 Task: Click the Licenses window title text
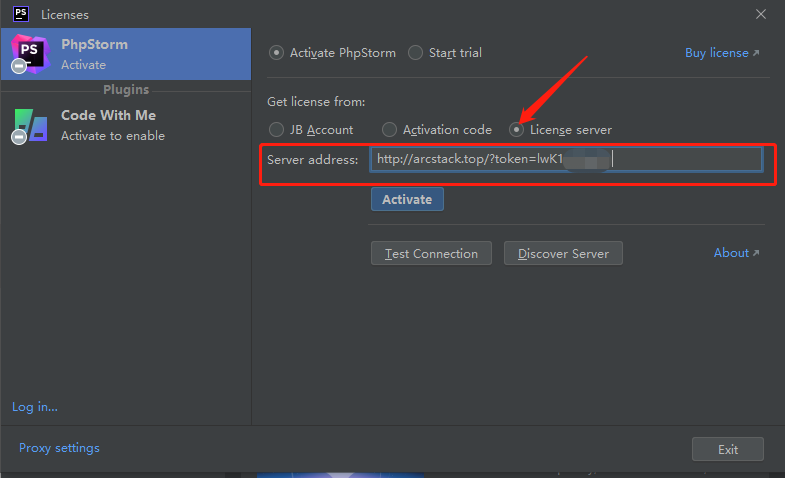point(65,15)
